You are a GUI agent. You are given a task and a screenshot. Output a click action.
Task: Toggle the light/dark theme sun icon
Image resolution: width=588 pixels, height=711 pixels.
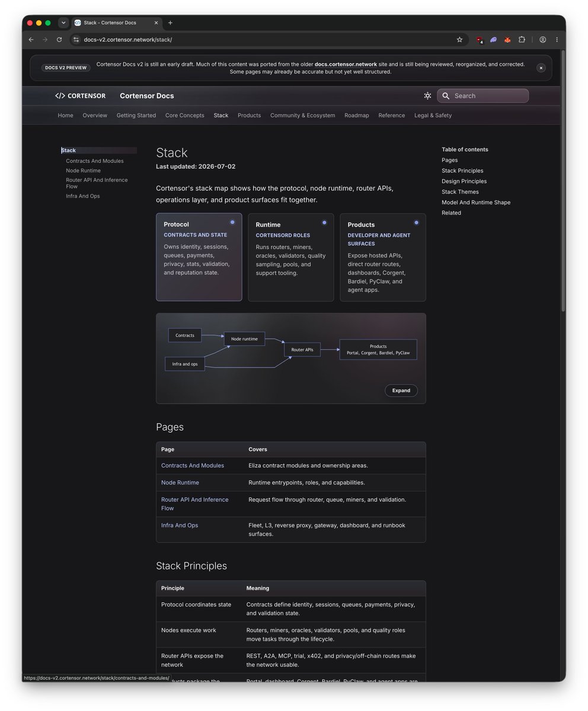click(x=427, y=95)
